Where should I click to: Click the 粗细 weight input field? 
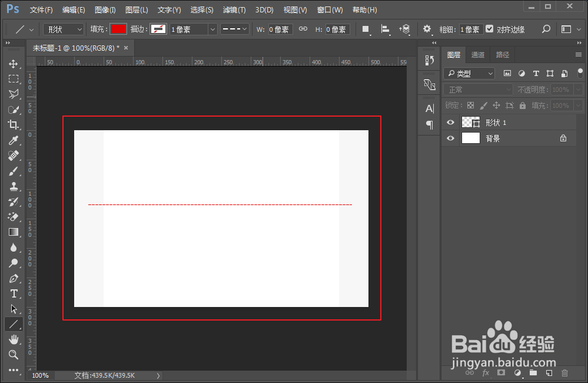(471, 29)
